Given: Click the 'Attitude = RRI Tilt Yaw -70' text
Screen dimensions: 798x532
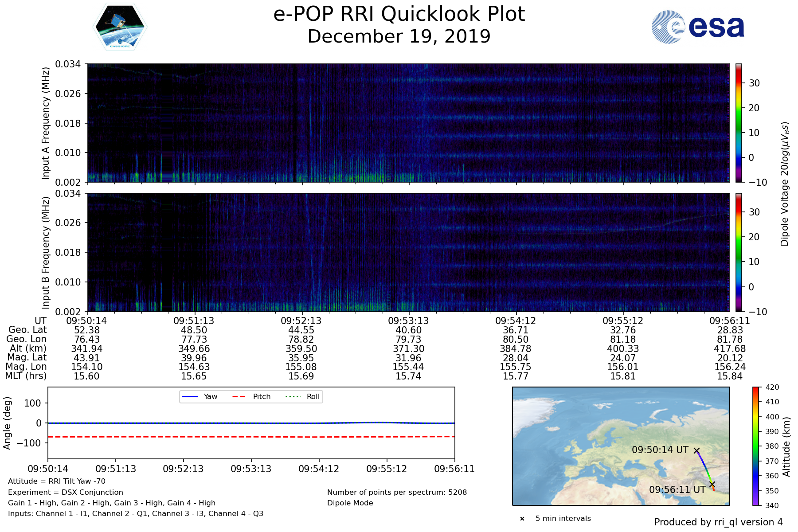Looking at the screenshot, I should [x=57, y=481].
